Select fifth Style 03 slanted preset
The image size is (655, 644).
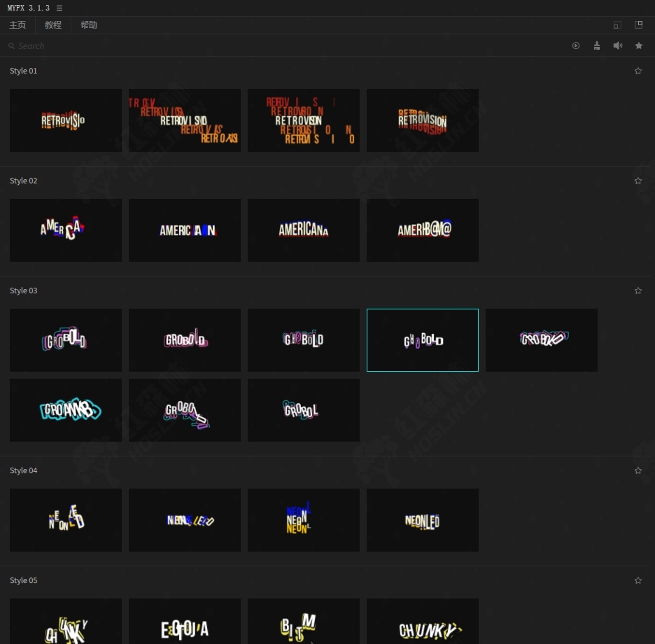tap(542, 340)
